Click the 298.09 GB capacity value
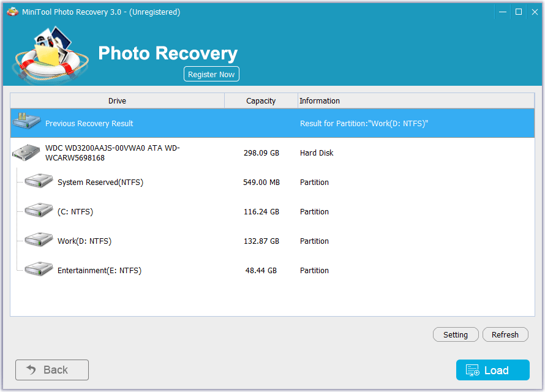 click(x=261, y=153)
